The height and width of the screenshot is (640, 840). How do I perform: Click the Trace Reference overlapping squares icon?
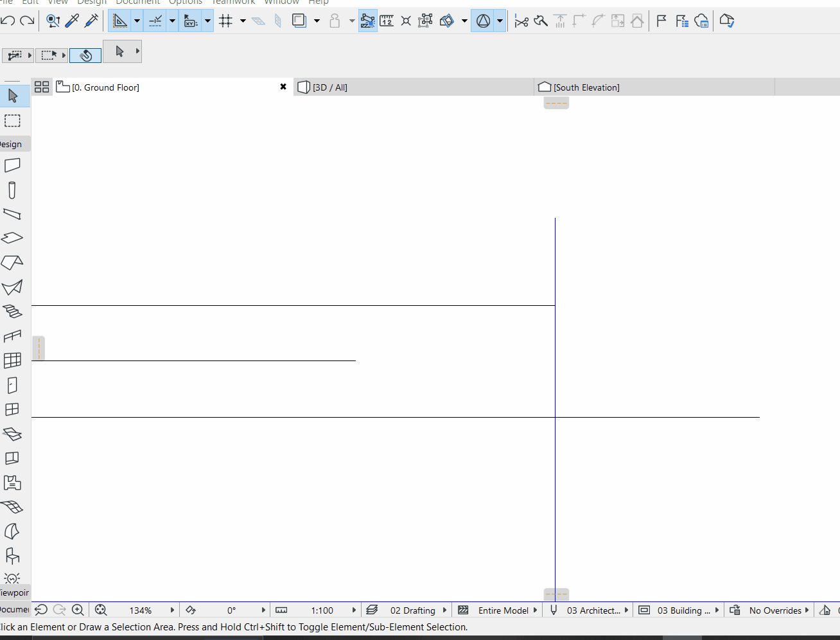(x=299, y=21)
